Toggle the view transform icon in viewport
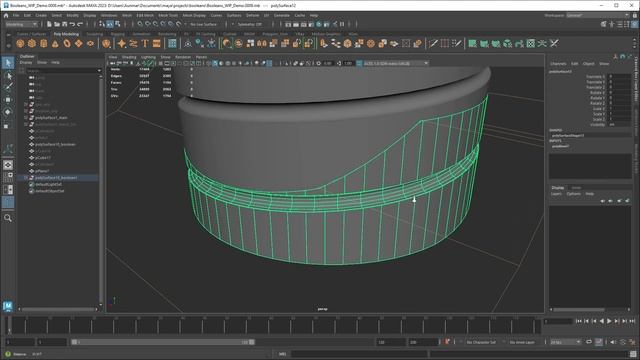Screen dimensions: 640x360 pos(359,63)
